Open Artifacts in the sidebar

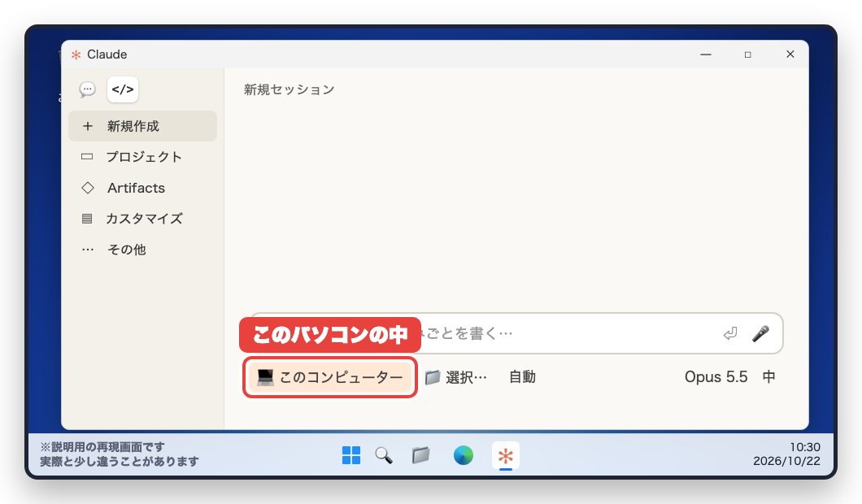coord(142,188)
